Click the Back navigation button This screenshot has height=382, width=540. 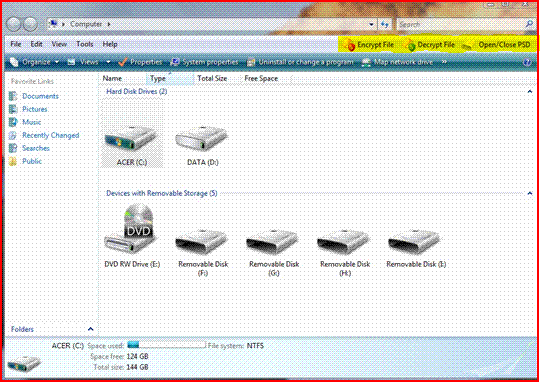tap(13, 24)
